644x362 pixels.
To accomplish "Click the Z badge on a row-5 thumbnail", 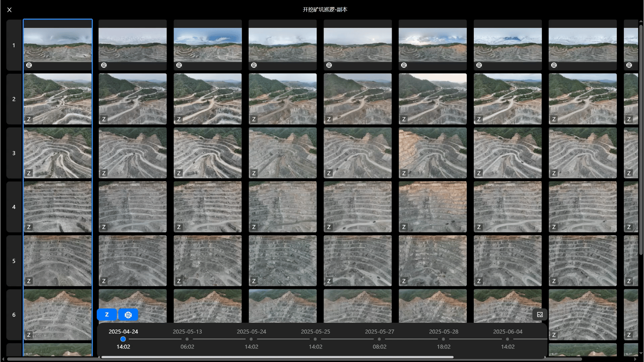I will tap(29, 281).
